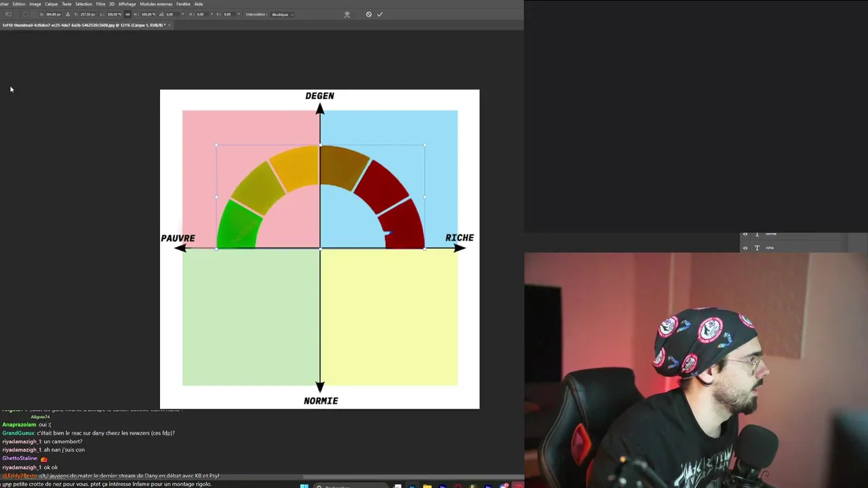Toggle the warp mode icon in options bar
This screenshot has width=868, height=488.
click(x=347, y=14)
